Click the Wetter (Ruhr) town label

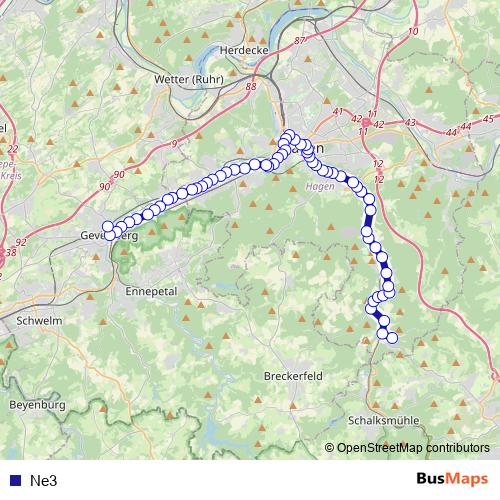pos(189,79)
